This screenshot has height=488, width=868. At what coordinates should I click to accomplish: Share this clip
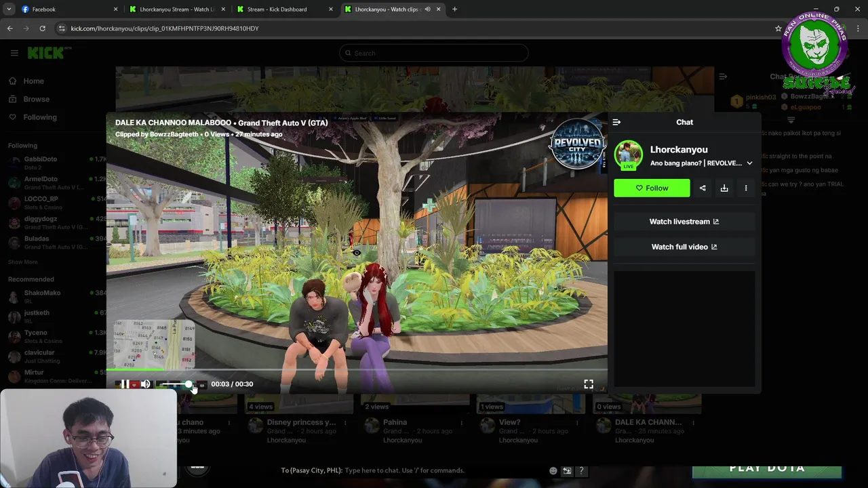coord(703,188)
